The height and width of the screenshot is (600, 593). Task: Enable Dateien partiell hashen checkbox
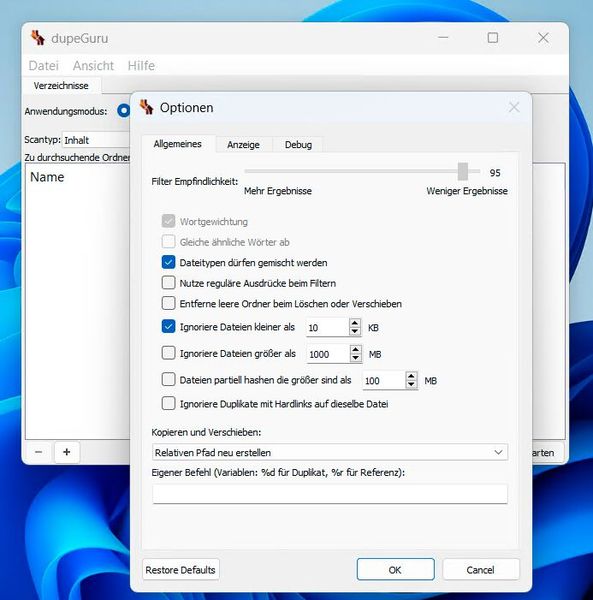tap(168, 380)
